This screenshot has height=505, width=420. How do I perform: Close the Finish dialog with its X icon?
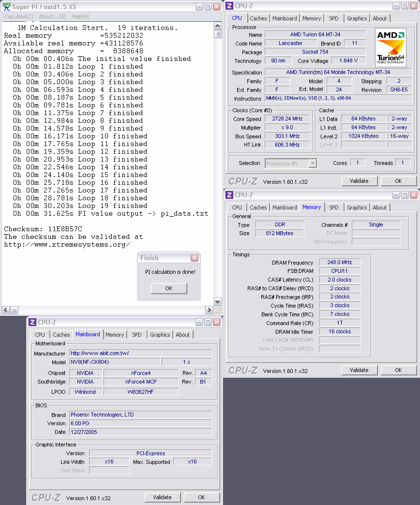(x=194, y=258)
